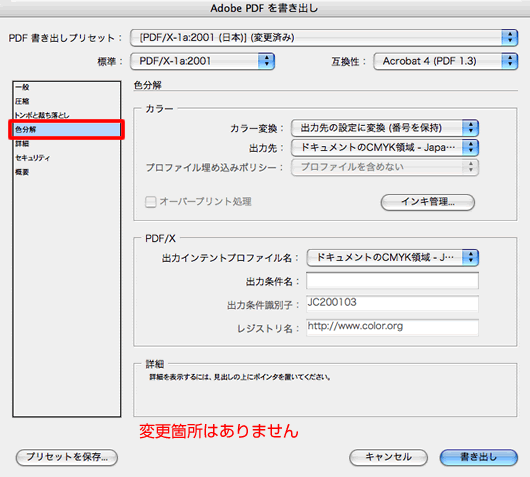Select 概要 in the left list
This screenshot has width=530, height=477.
point(22,172)
